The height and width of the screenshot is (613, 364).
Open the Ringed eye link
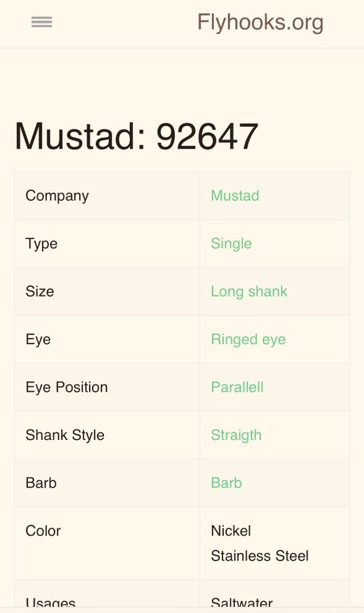click(248, 339)
